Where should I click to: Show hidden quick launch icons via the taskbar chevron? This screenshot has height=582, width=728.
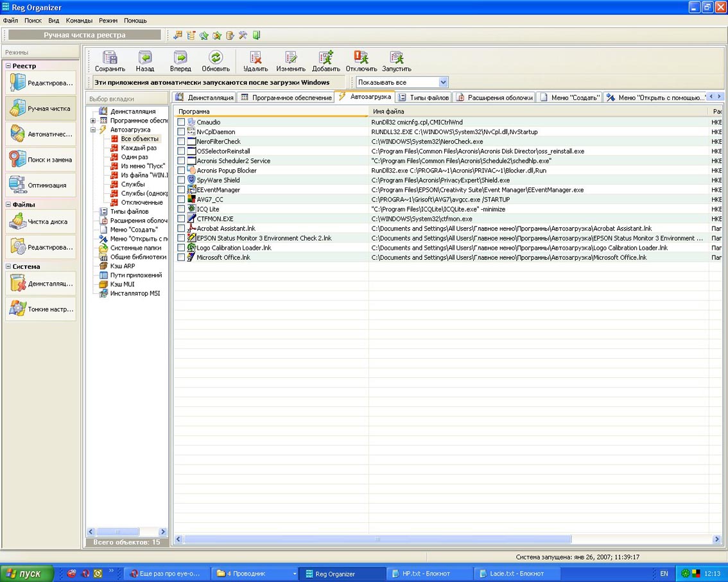[111, 571]
